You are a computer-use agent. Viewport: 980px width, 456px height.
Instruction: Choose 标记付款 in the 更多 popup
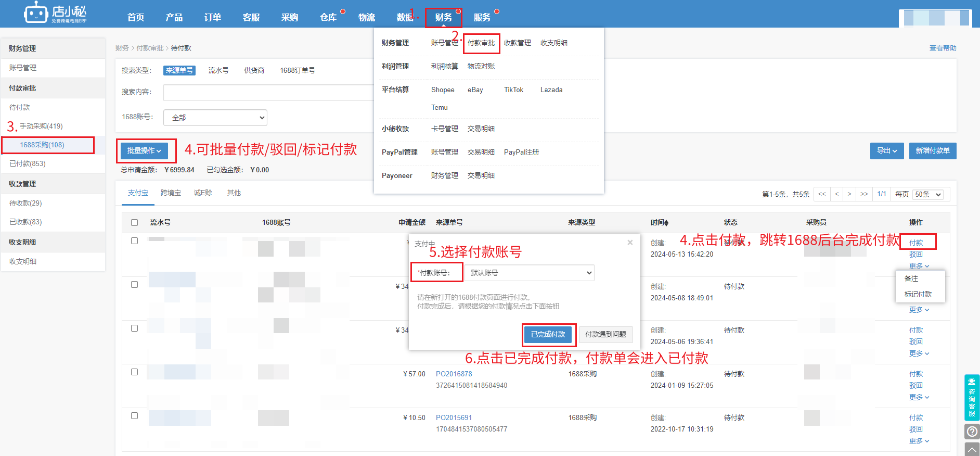918,294
